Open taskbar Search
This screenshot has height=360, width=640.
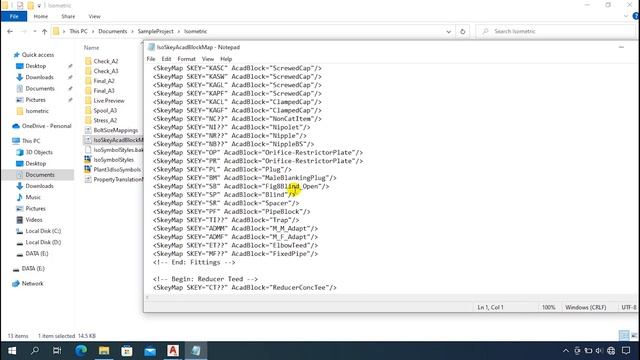coord(35,351)
